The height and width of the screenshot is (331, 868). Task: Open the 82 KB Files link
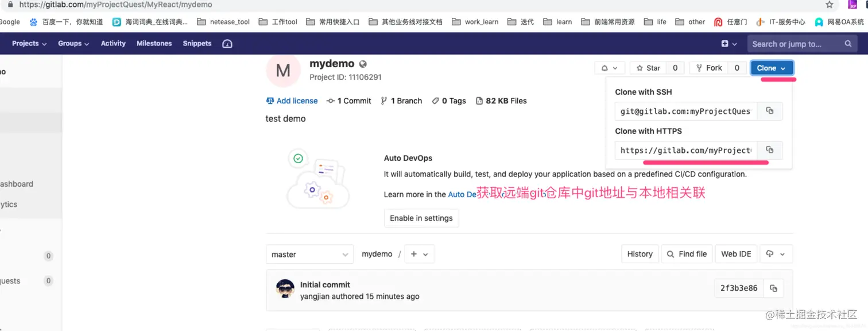501,101
